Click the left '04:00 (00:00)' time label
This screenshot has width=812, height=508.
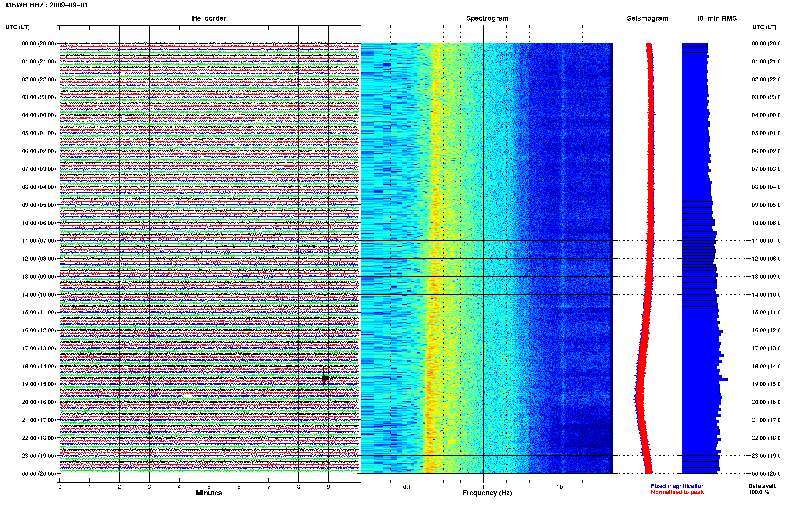(x=39, y=115)
